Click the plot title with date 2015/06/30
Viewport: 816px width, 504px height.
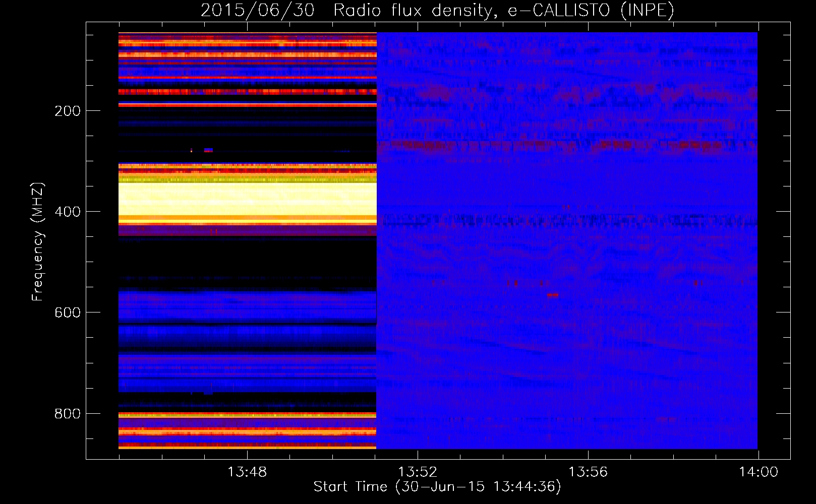click(x=437, y=10)
